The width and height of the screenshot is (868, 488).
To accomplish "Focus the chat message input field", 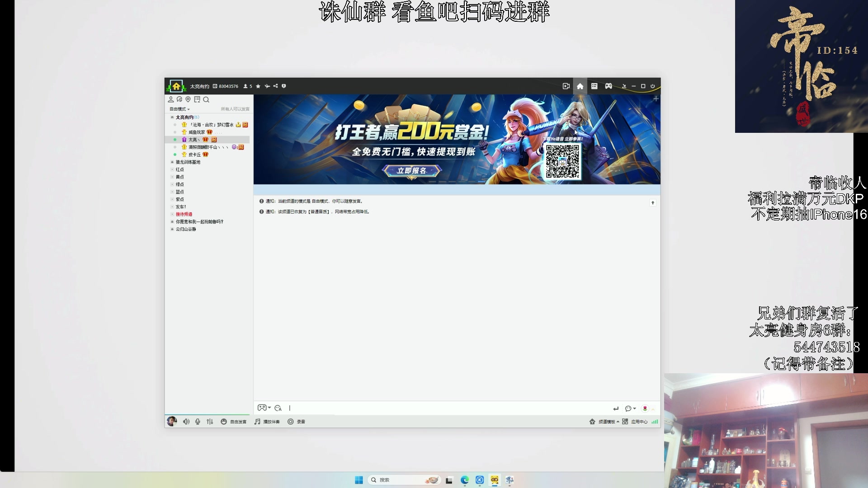I will click(x=448, y=408).
